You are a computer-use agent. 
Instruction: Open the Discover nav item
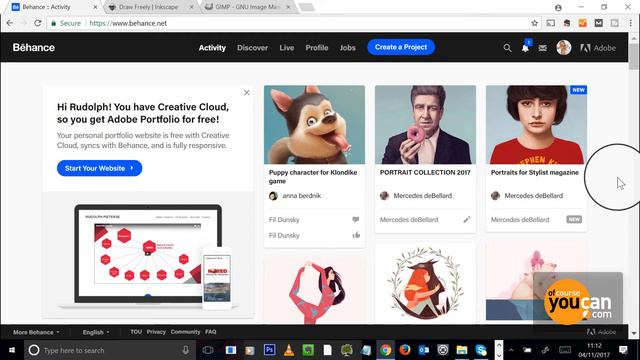pos(253,48)
